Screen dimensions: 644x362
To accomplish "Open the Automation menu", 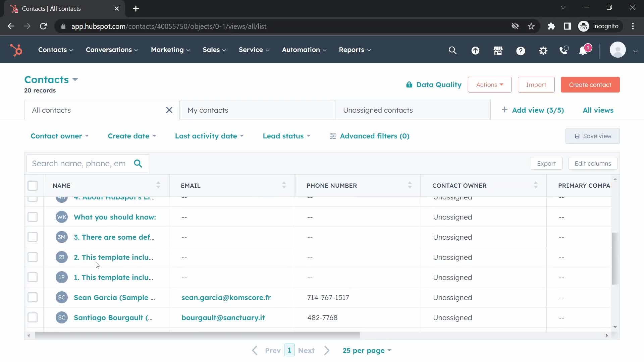I will pos(304,50).
